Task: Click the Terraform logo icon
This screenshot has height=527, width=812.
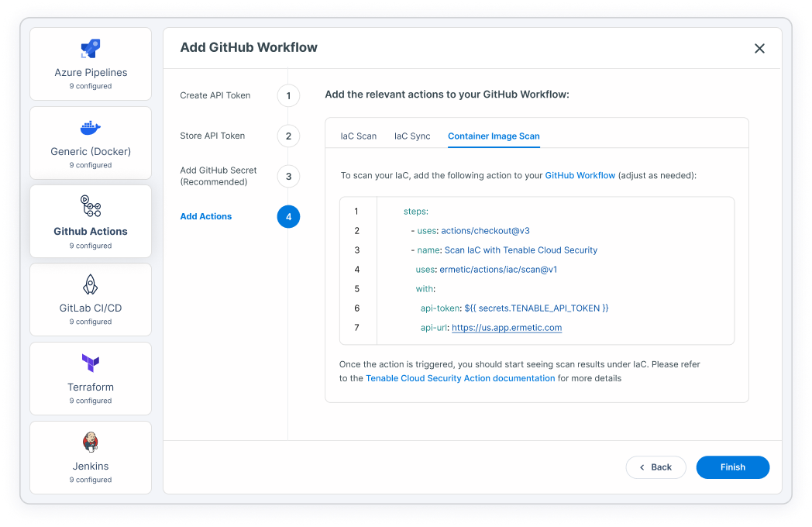Action: [x=91, y=363]
